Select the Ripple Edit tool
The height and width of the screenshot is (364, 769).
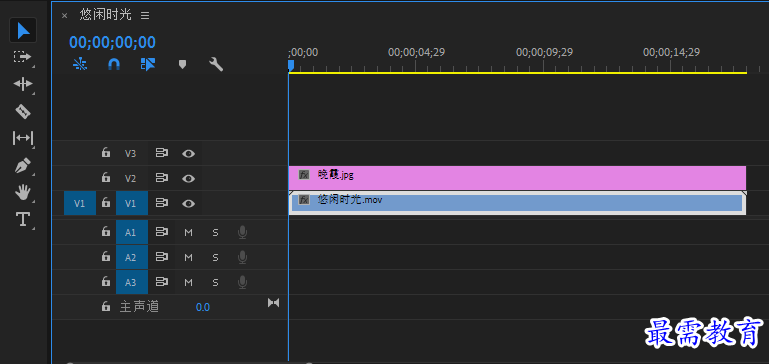pos(23,84)
